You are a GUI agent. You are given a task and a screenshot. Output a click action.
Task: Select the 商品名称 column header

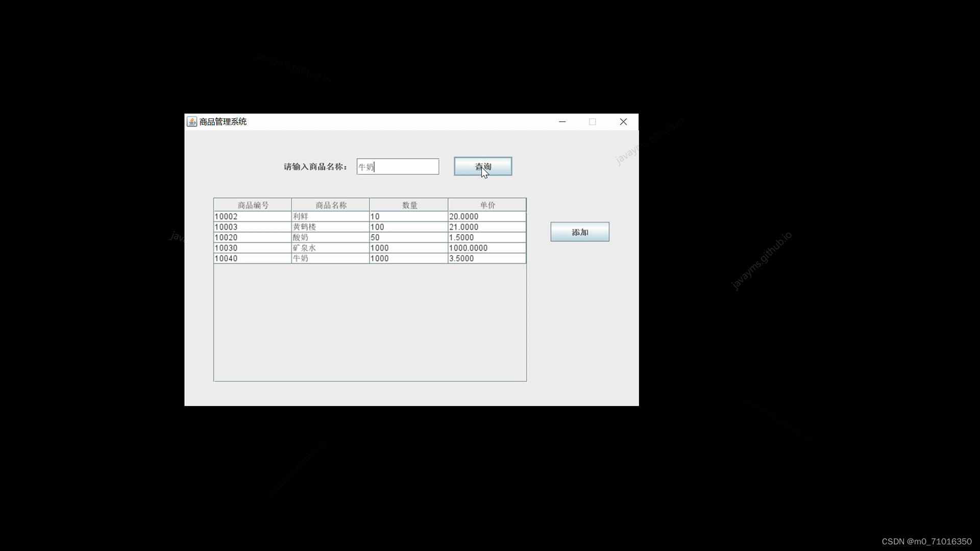coord(330,205)
